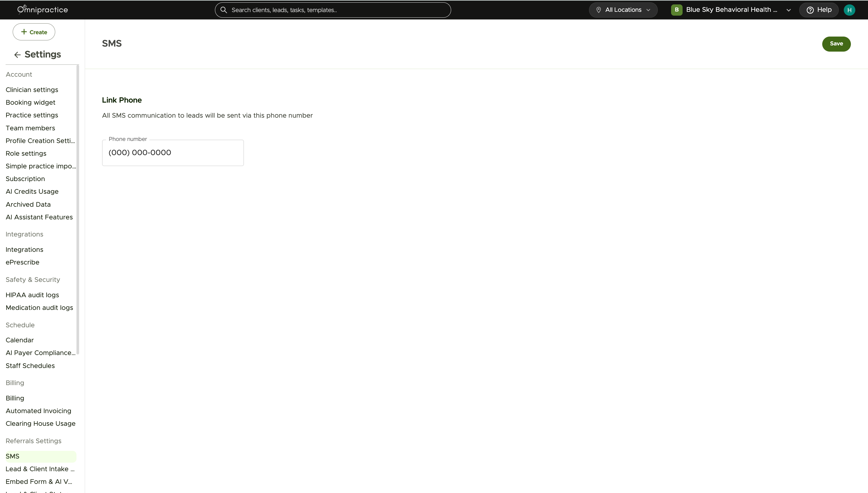
Task: Expand the All Locations dropdown
Action: [623, 10]
